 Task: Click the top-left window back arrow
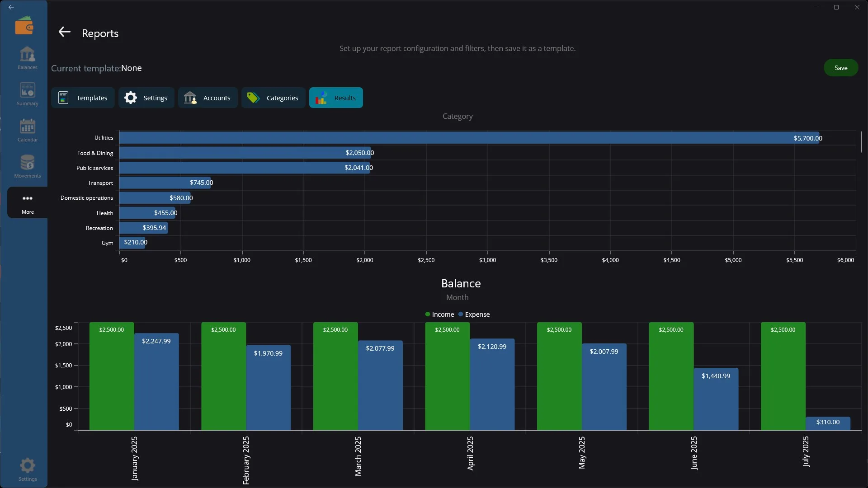(x=11, y=7)
